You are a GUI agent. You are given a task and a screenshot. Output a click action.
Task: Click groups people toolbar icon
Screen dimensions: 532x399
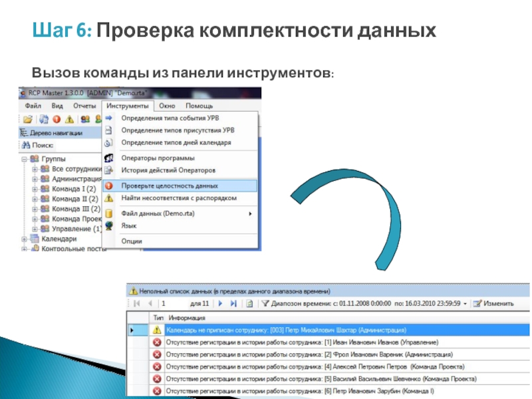pyautogui.click(x=85, y=120)
